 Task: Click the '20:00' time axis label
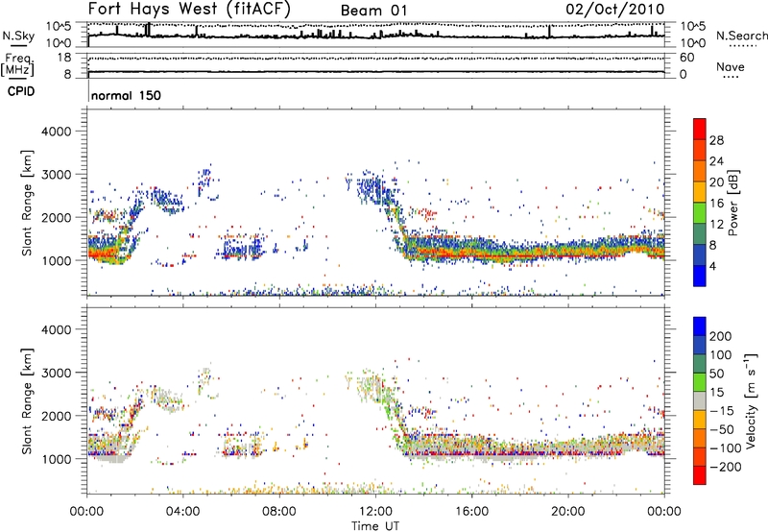click(x=568, y=512)
